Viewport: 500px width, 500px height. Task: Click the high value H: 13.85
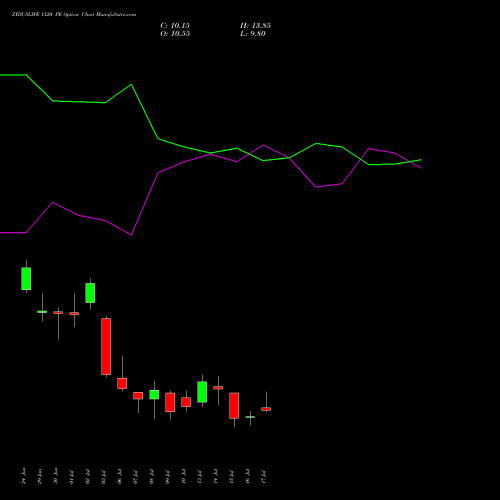coord(255,26)
